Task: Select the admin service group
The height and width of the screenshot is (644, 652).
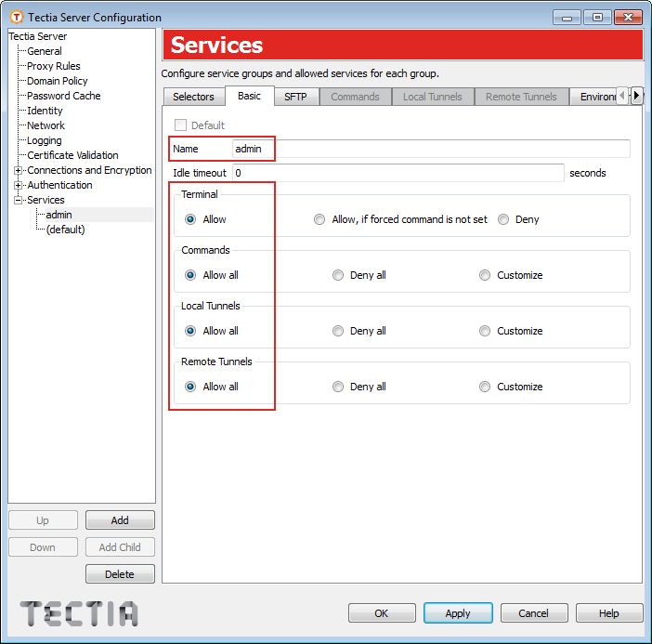Action: [59, 215]
